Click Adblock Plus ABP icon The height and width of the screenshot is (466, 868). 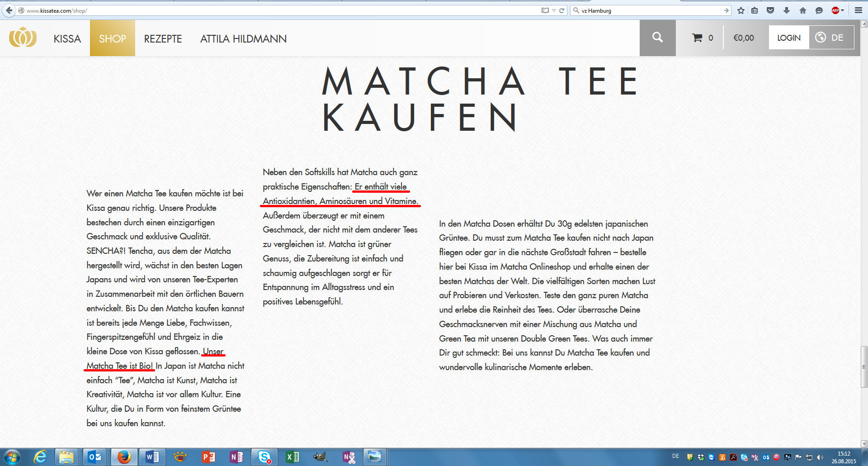click(835, 10)
